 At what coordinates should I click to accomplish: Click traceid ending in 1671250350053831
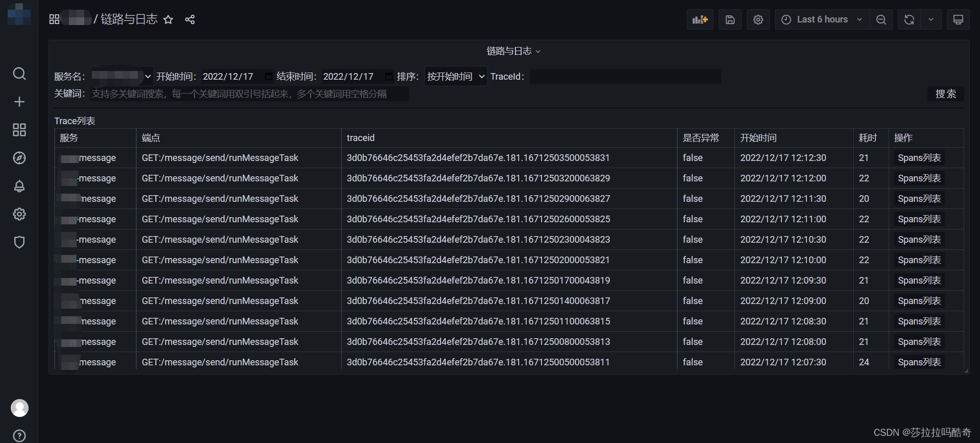point(478,158)
